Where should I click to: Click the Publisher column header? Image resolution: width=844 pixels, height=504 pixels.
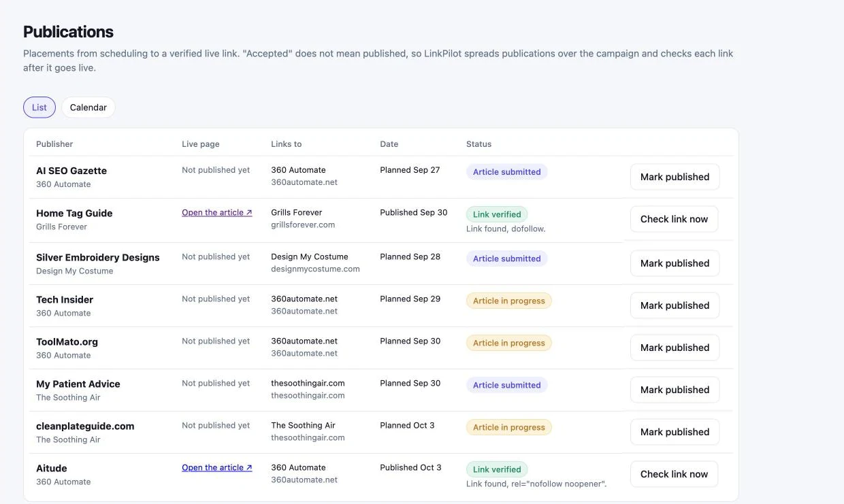tap(54, 144)
